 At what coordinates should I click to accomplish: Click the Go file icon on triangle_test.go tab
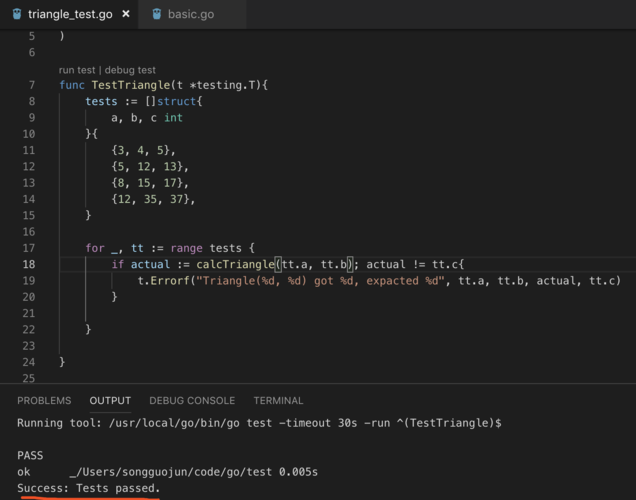click(13, 15)
